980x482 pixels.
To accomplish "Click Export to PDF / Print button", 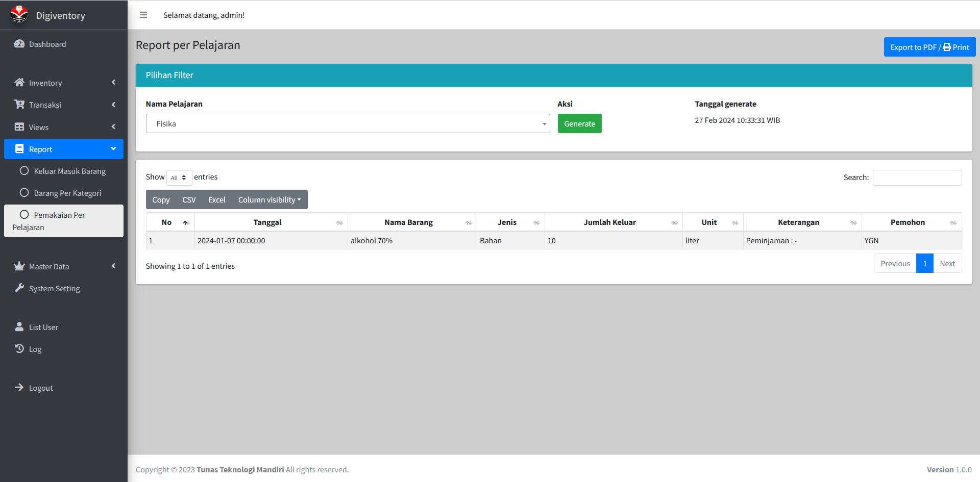I will pyautogui.click(x=929, y=47).
